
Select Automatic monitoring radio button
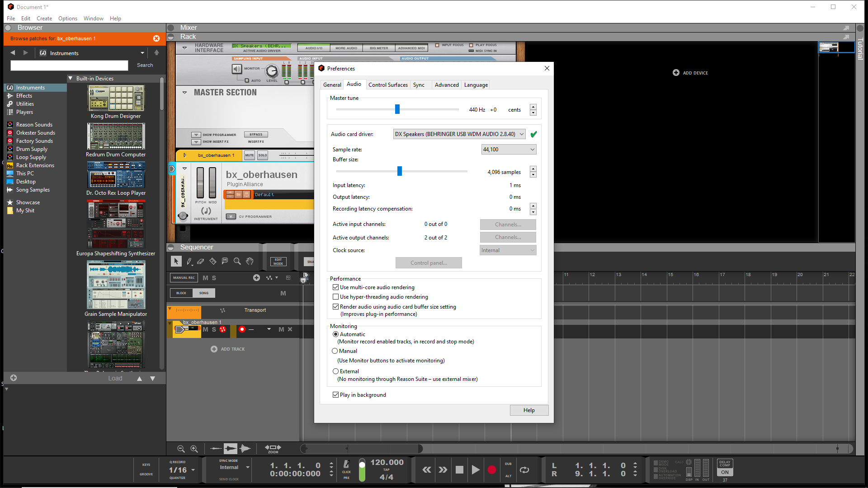point(335,334)
